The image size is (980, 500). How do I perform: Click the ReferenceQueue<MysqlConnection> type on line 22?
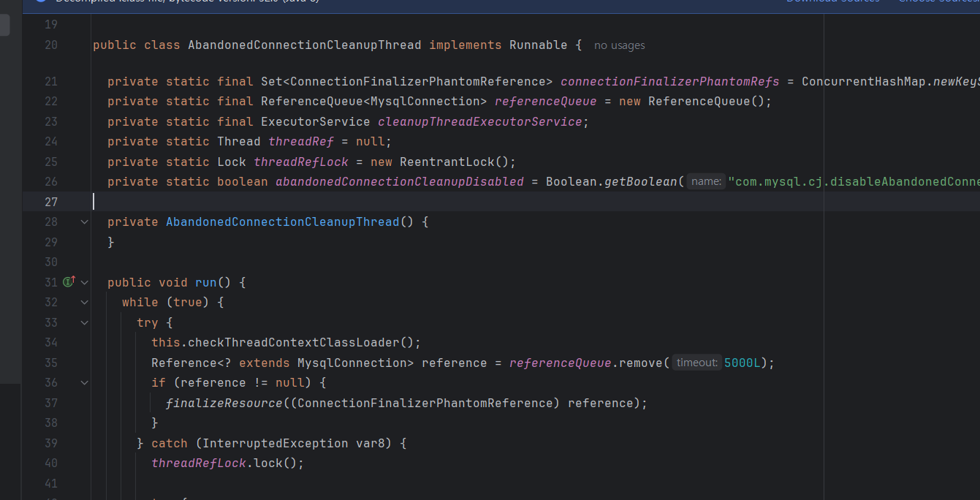(x=374, y=102)
